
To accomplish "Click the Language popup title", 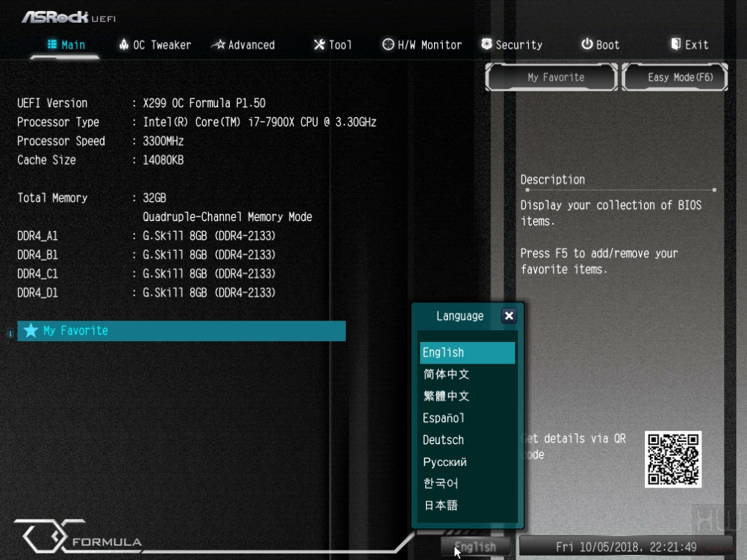I will (460, 316).
